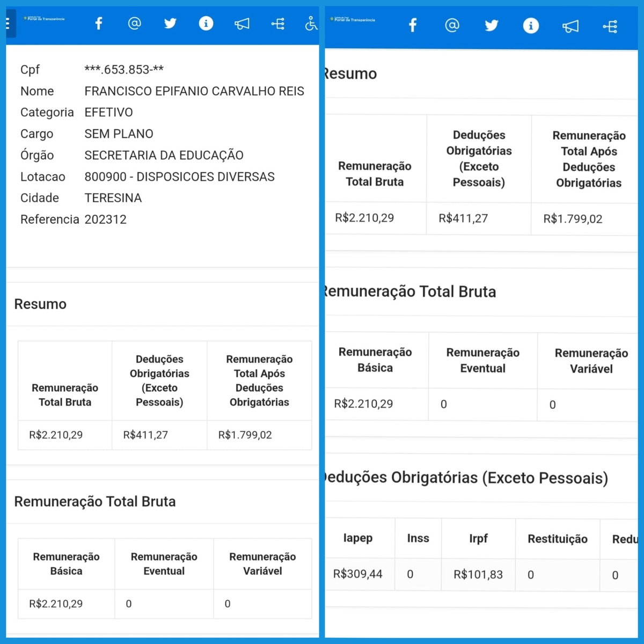Click 0 under Remuneração Eventual, left screenshot
This screenshot has width=644, height=644.
129,604
